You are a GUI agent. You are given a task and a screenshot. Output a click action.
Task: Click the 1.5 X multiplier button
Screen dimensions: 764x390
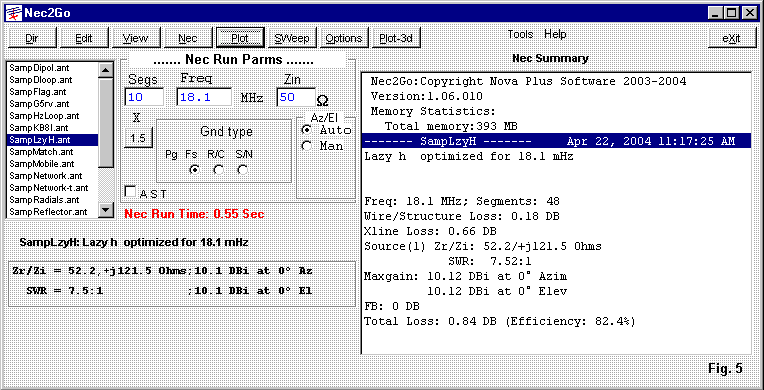pyautogui.click(x=138, y=138)
